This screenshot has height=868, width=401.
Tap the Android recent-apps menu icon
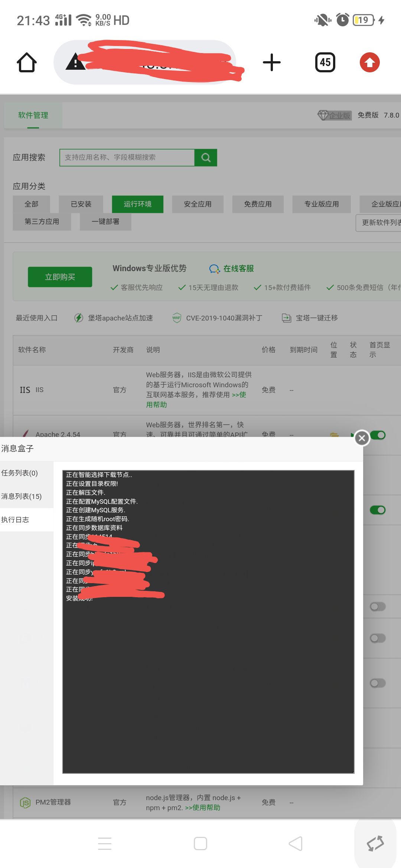coord(105,844)
